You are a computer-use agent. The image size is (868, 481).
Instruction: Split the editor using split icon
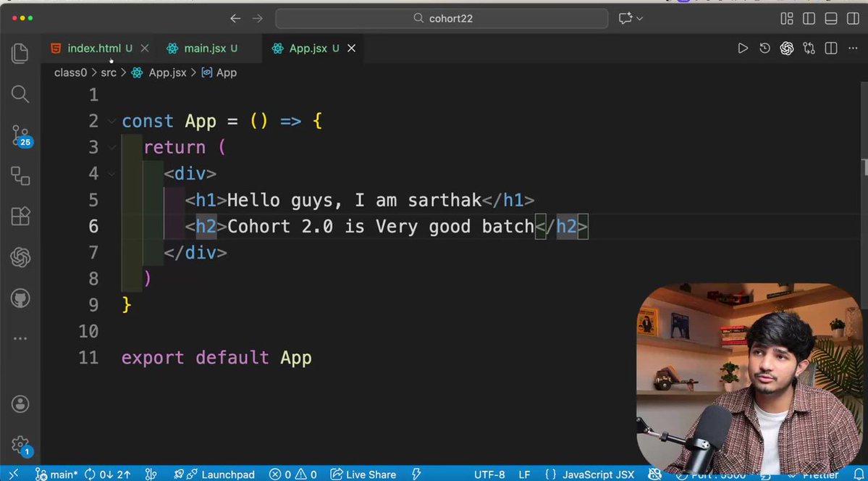(830, 48)
